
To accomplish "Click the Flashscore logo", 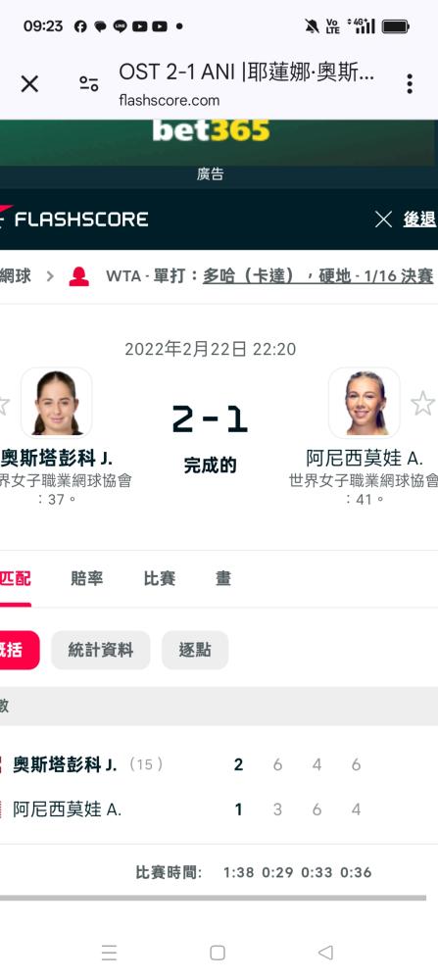I will click(x=74, y=219).
